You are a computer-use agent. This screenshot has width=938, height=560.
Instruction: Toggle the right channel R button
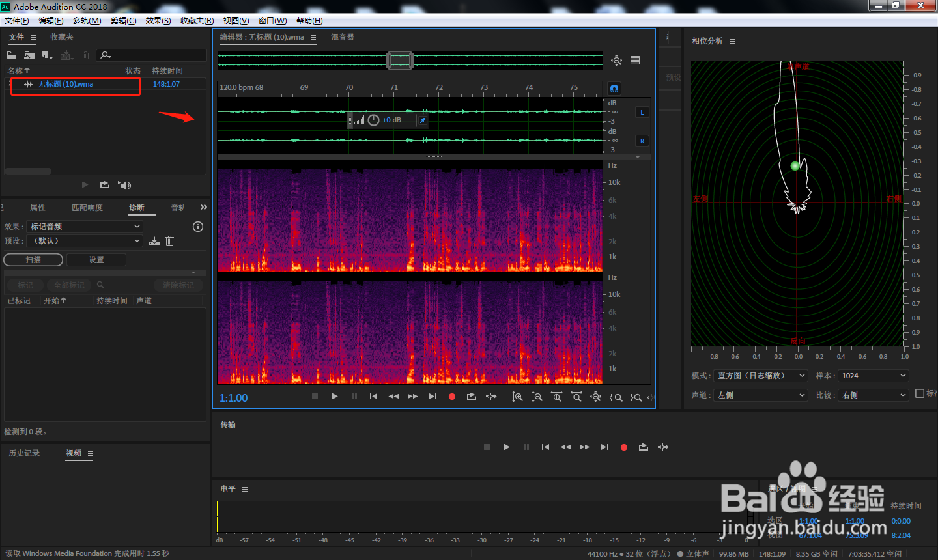[x=642, y=141]
